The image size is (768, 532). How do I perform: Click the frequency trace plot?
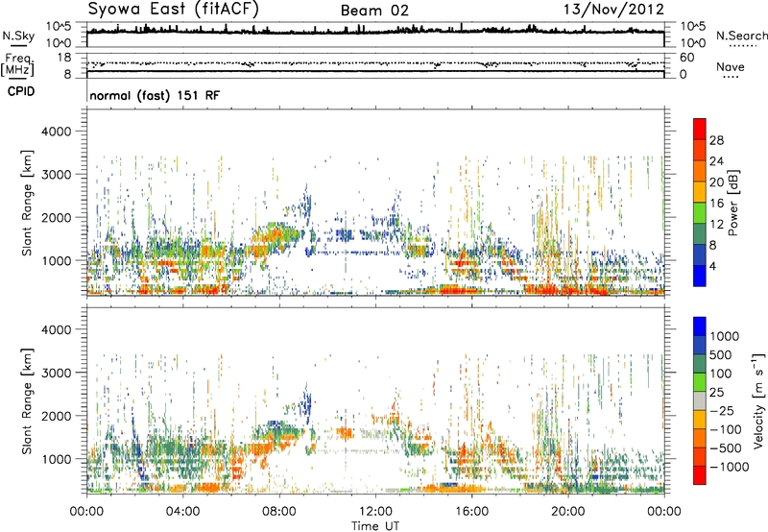(x=375, y=65)
